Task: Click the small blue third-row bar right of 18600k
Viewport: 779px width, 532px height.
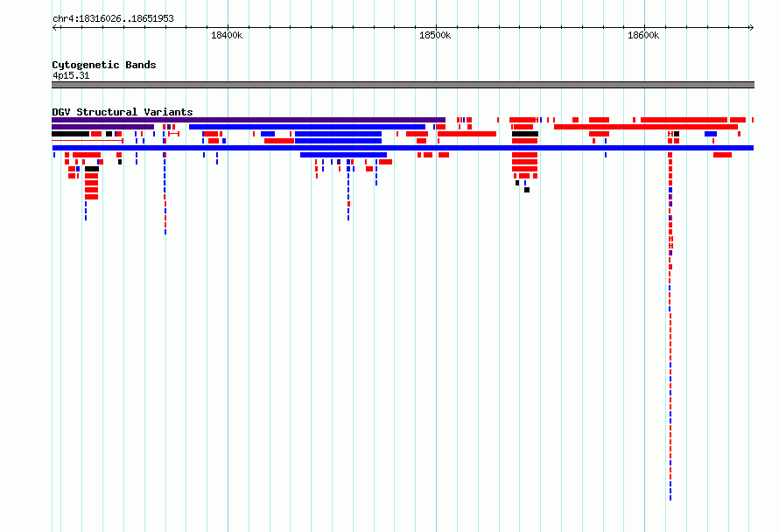Action: coord(711,134)
